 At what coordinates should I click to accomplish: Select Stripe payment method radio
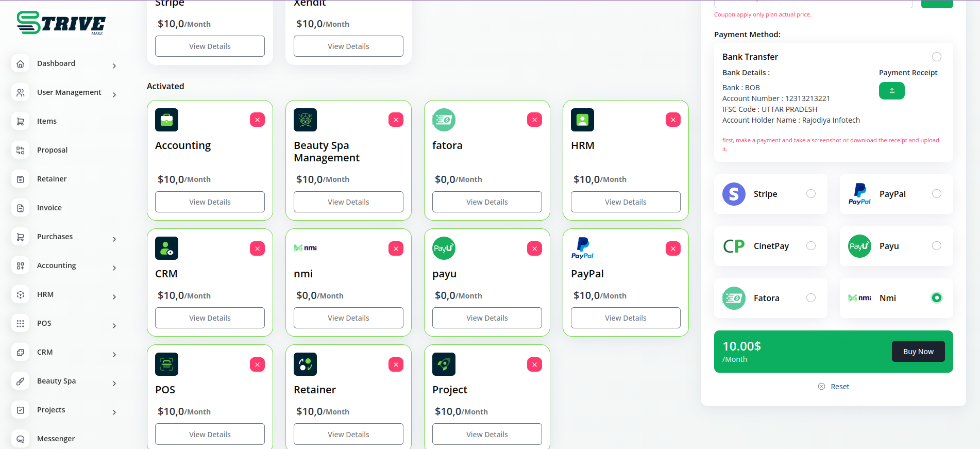coord(810,194)
